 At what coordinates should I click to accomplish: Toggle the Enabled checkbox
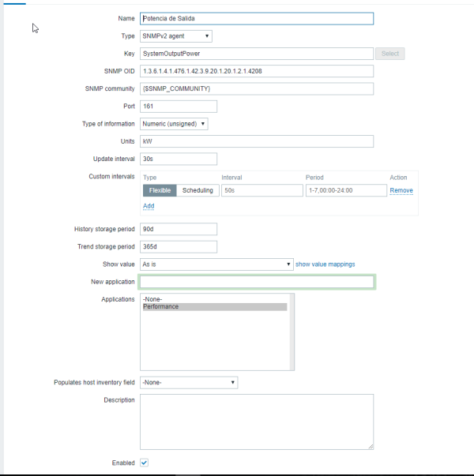tap(145, 463)
